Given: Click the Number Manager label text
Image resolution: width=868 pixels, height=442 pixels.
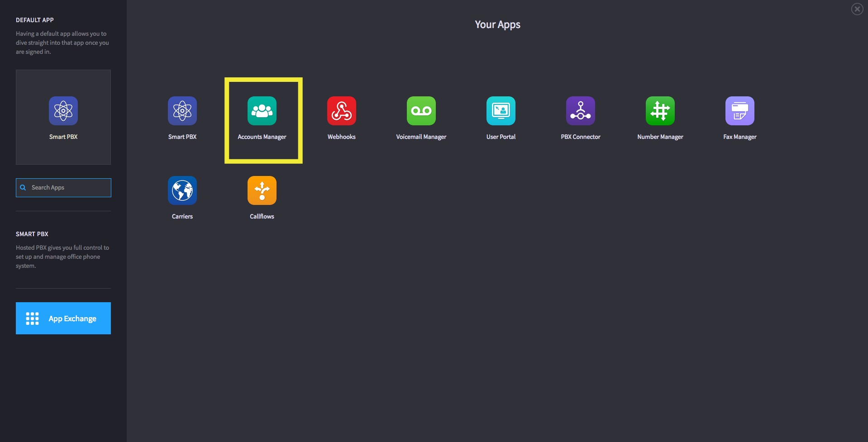Looking at the screenshot, I should click(660, 137).
